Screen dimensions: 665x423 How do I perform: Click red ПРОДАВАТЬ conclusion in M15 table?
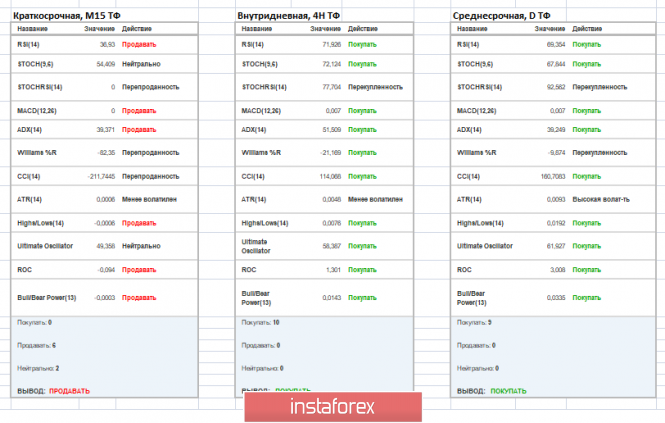pyautogui.click(x=69, y=390)
